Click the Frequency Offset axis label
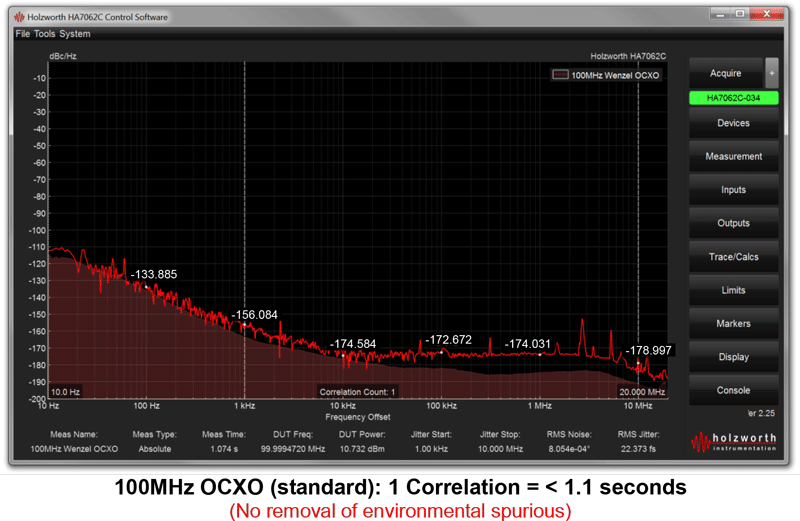This screenshot has height=521, width=800. [x=358, y=417]
